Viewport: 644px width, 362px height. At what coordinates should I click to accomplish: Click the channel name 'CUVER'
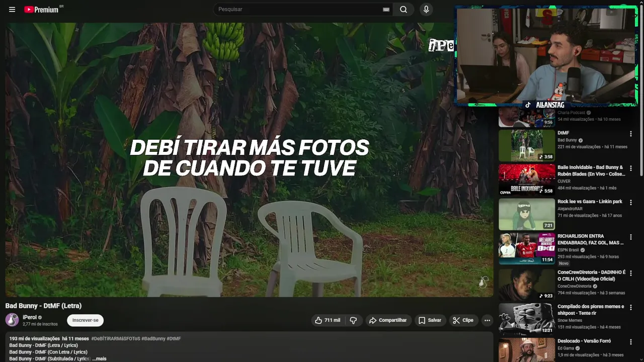(564, 182)
